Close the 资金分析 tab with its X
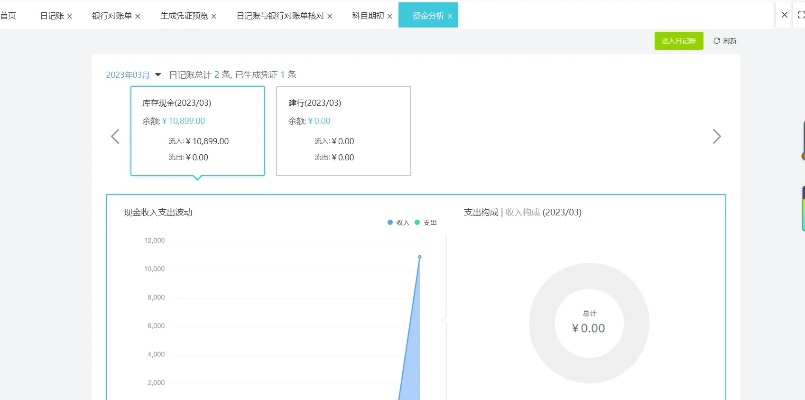This screenshot has height=400, width=805. [450, 16]
